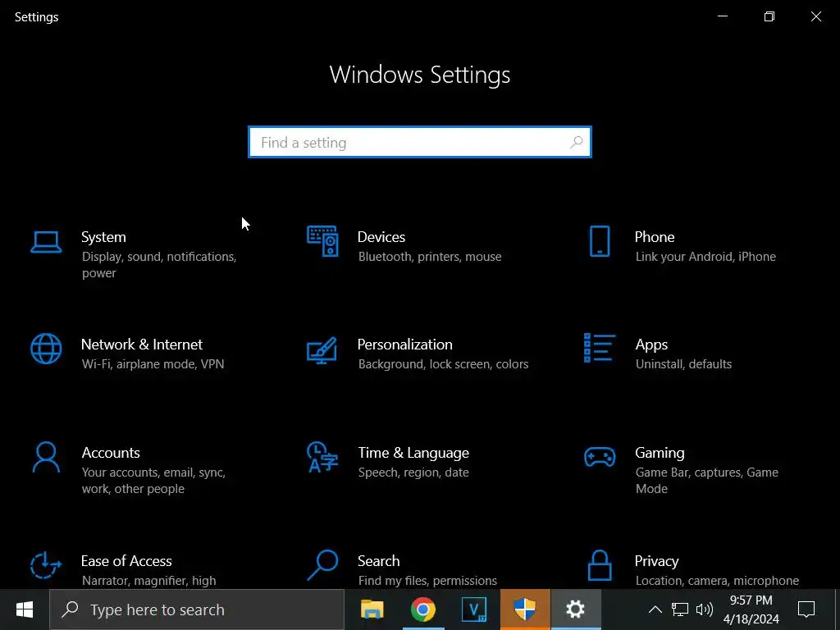The height and width of the screenshot is (630, 840).
Task: Click "Location, camera, microphone" description
Action: 717,581
